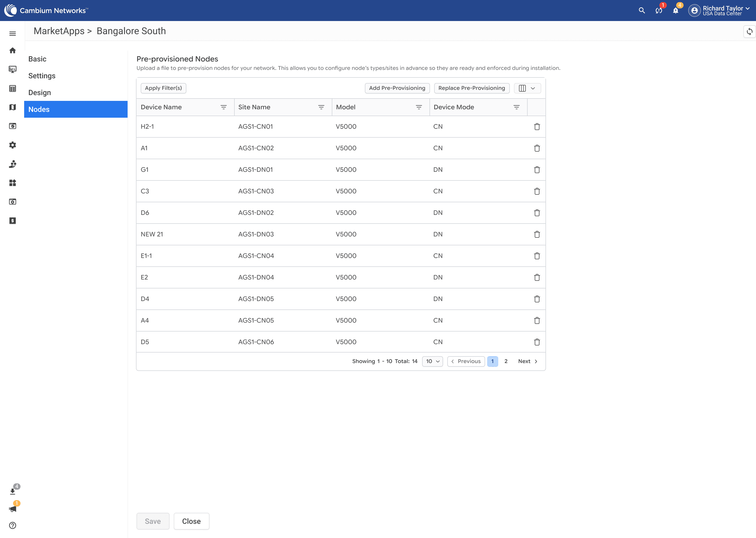Screen dimensions: 756x538
Task: Delete the E2 node row
Action: pos(537,277)
